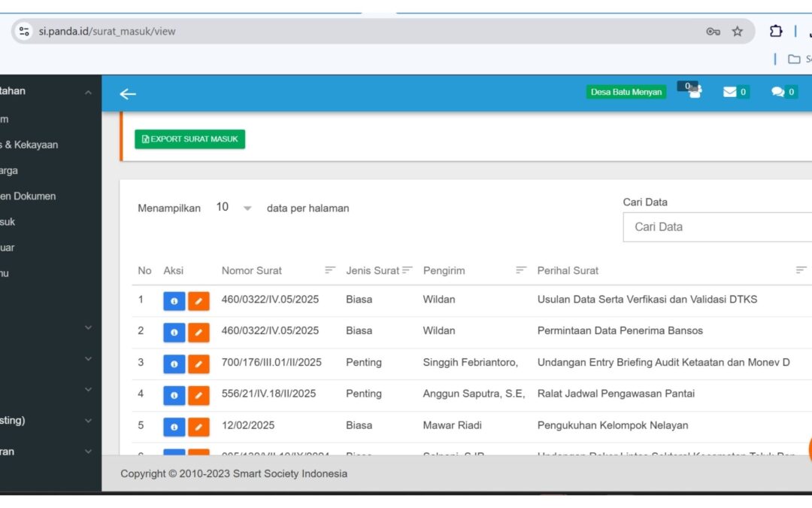Open browser extensions puzzle icon
Image resolution: width=812 pixels, height=508 pixels.
pos(776,32)
